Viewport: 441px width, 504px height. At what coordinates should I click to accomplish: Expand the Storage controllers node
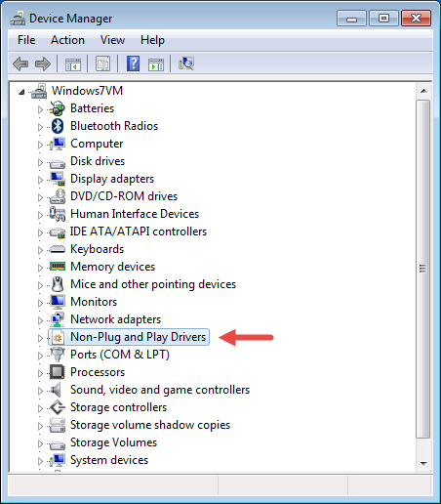(x=40, y=408)
